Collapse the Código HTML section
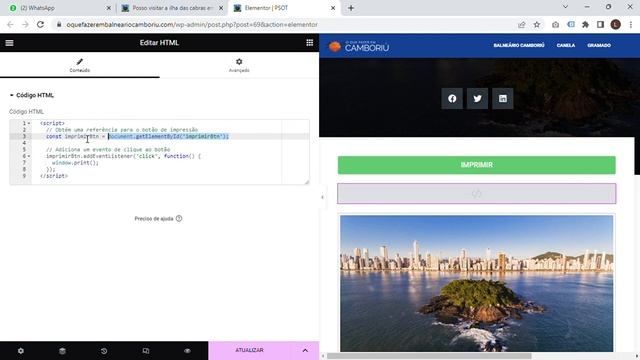This screenshot has width=640, height=360. [x=31, y=95]
